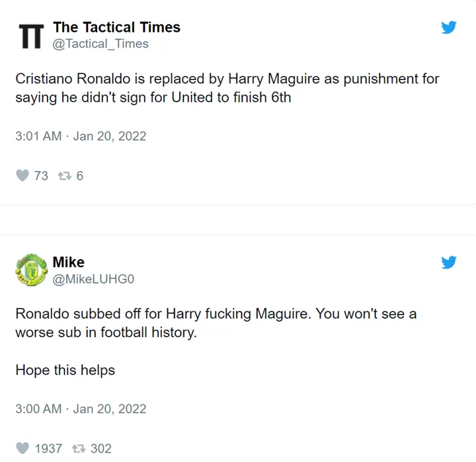
Task: Open The Tactical Times TT profile avatar
Action: point(31,36)
